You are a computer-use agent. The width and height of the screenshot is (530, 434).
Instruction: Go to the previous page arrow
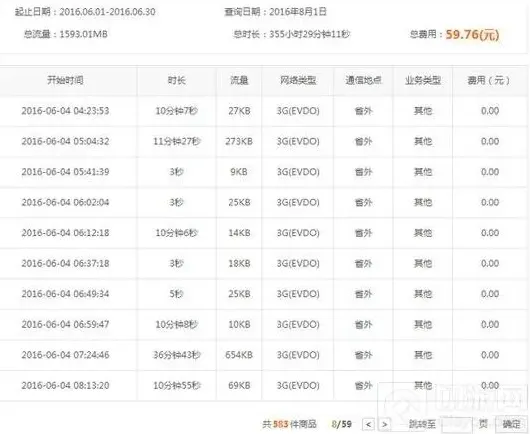tap(368, 424)
